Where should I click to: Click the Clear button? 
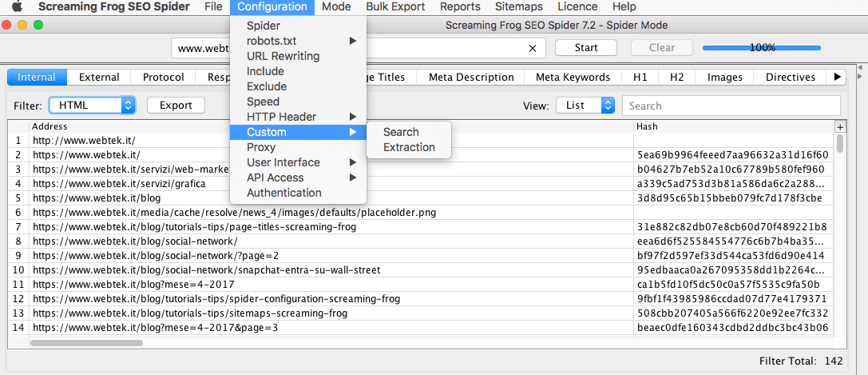[x=661, y=48]
